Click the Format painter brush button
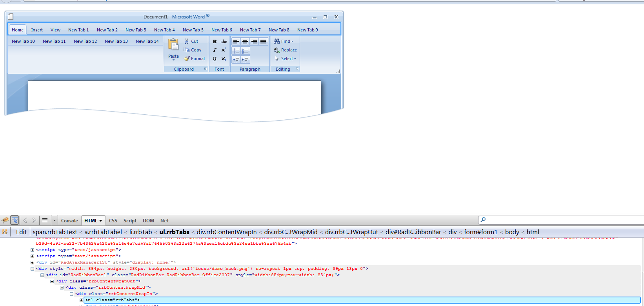Screen dimensions: 644x306 (x=195, y=59)
